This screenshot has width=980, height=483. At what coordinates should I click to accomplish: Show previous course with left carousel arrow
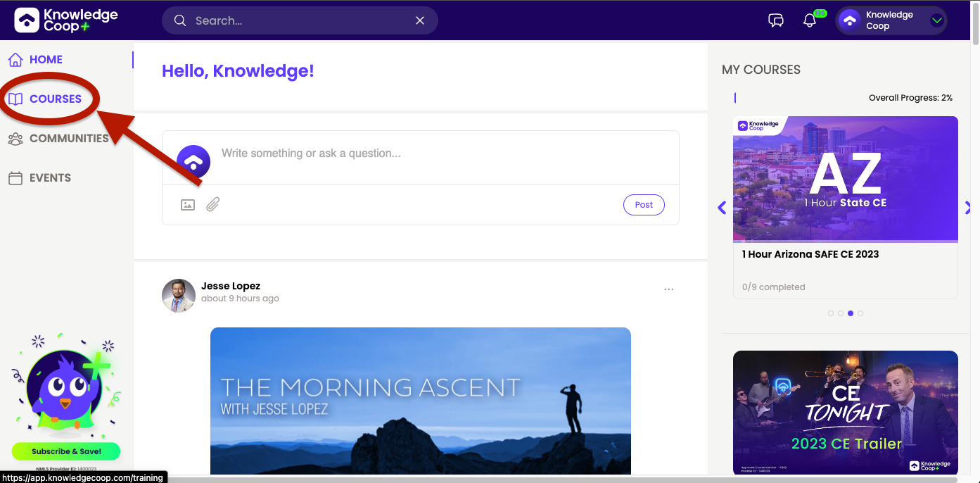coord(721,208)
